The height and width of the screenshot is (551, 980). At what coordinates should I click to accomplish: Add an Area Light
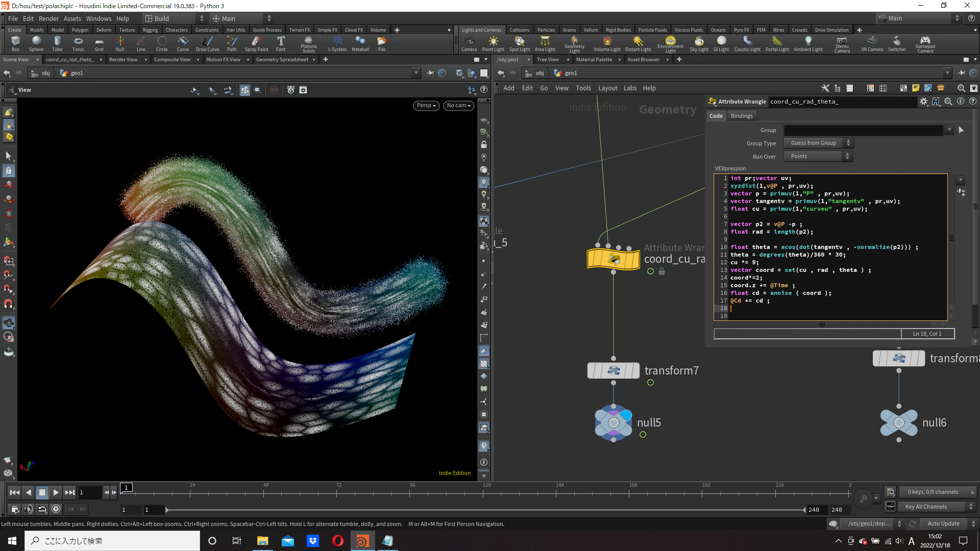tap(545, 44)
